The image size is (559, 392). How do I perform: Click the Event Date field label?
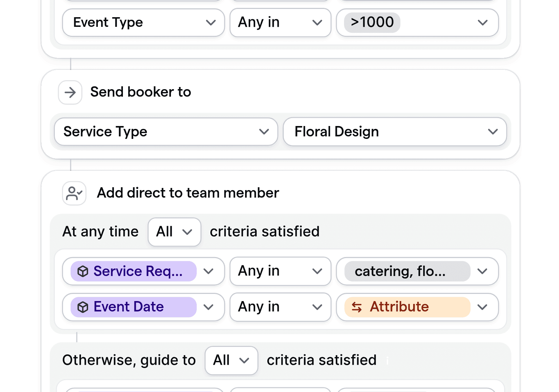[128, 307]
